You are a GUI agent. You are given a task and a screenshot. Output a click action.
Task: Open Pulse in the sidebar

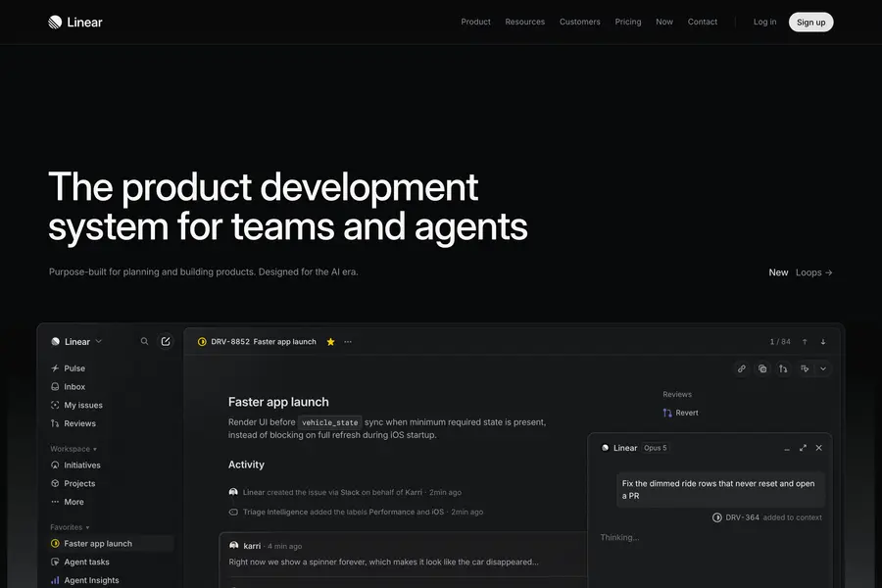68,368
